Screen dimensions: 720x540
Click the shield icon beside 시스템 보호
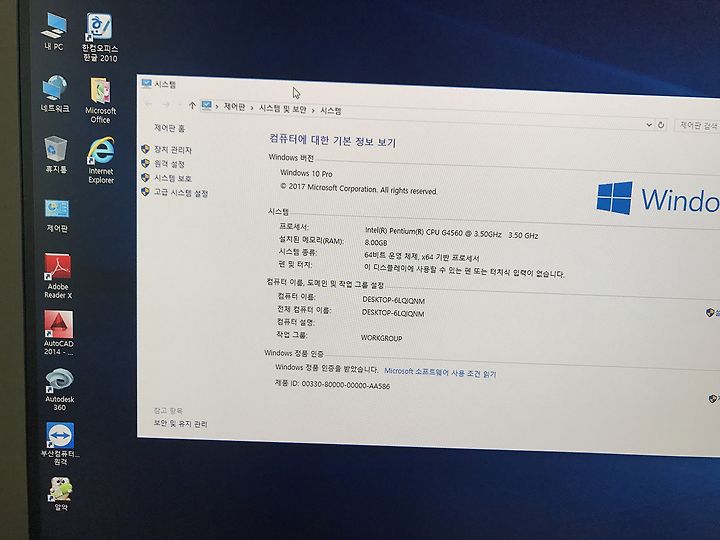click(x=146, y=177)
